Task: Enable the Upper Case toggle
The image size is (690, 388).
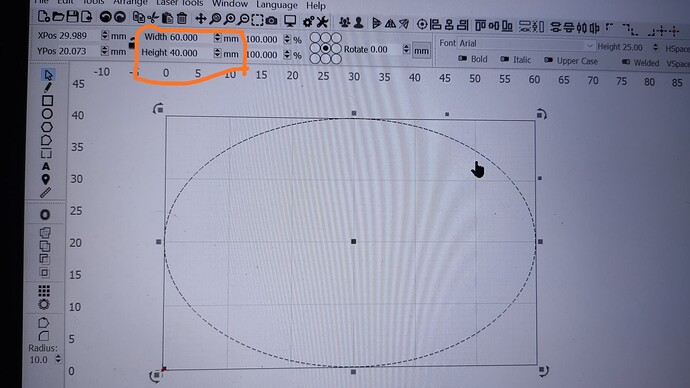Action: coord(548,60)
